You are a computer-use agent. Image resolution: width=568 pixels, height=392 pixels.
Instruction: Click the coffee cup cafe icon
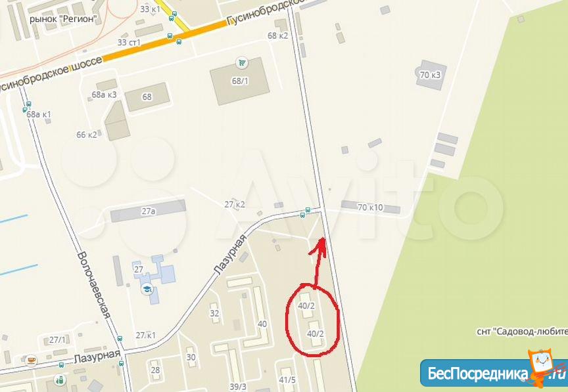click(x=32, y=360)
